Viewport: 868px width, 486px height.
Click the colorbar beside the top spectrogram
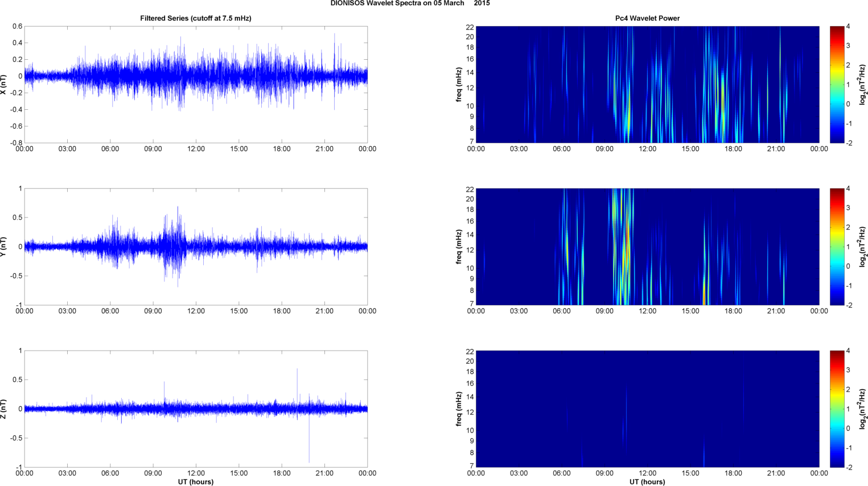(x=837, y=84)
